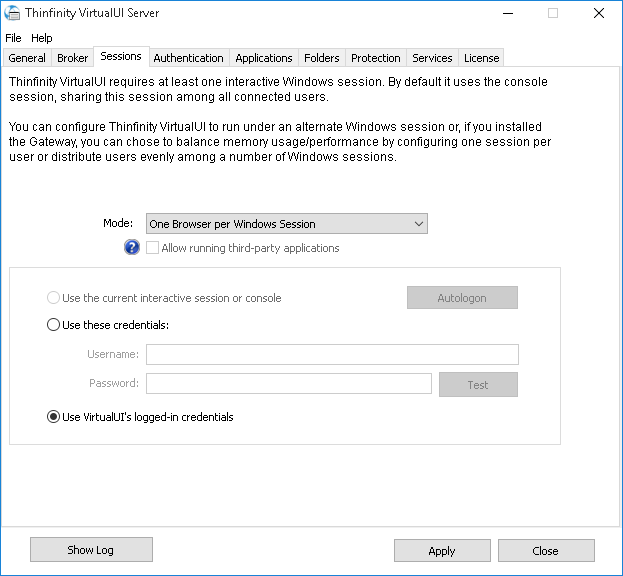Minimize the VirtualUI Server window
Image resolution: width=623 pixels, height=576 pixels.
[508, 13]
